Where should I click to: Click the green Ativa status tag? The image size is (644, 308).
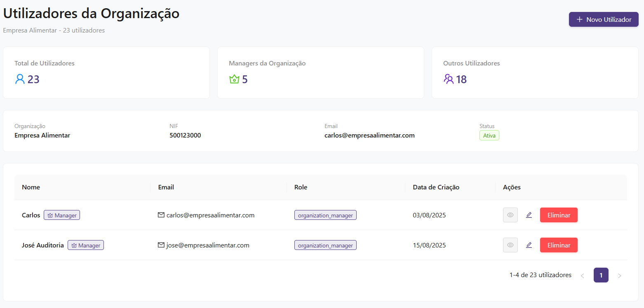point(489,135)
